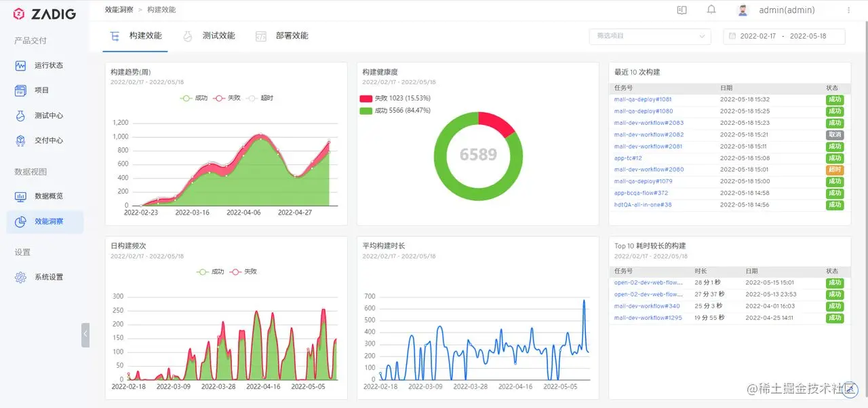Image resolution: width=868 pixels, height=408 pixels.
Task: Switch to 构建效能 tab
Action: (136, 36)
